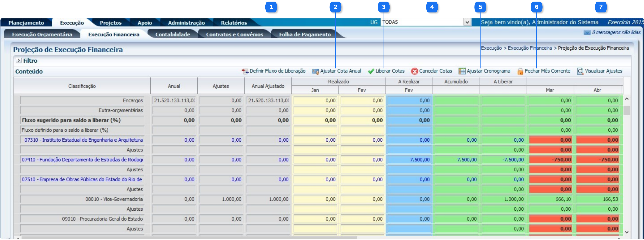Click the red Cancelar Cotas icon
The height and width of the screenshot is (240, 644).
[x=414, y=71]
